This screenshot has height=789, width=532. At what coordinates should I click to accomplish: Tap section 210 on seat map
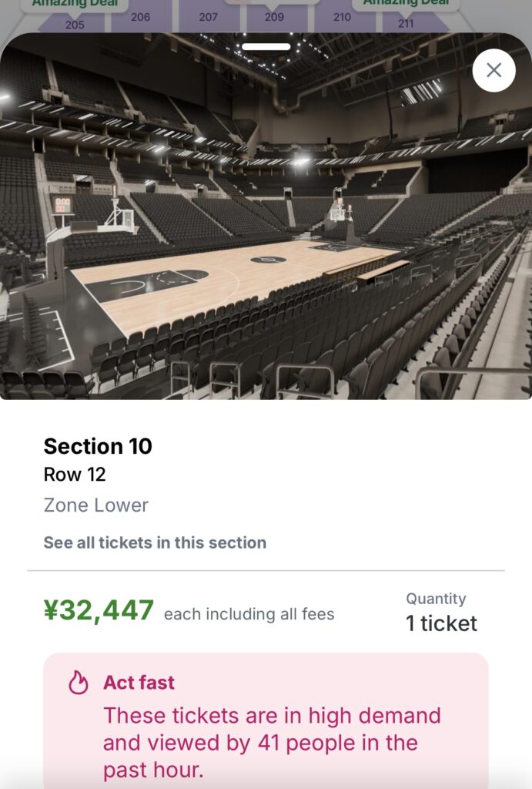pyautogui.click(x=342, y=16)
